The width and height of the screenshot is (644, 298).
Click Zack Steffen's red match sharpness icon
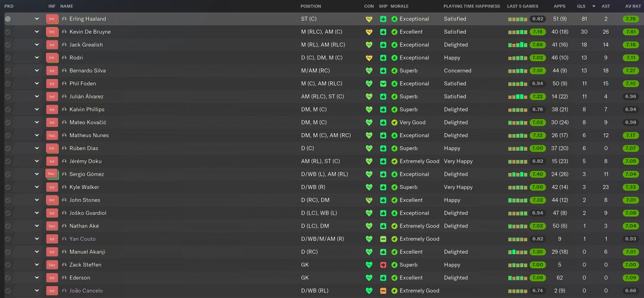(383, 265)
